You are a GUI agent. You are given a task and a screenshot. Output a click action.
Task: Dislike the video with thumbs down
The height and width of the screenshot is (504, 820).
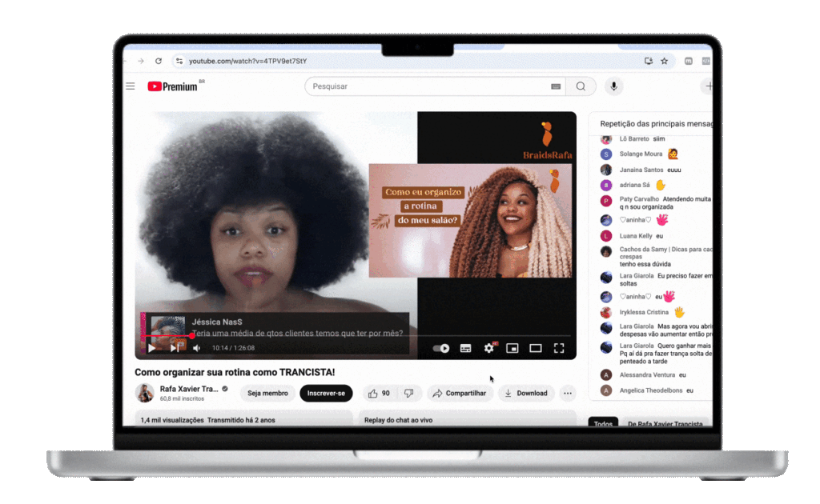(408, 393)
